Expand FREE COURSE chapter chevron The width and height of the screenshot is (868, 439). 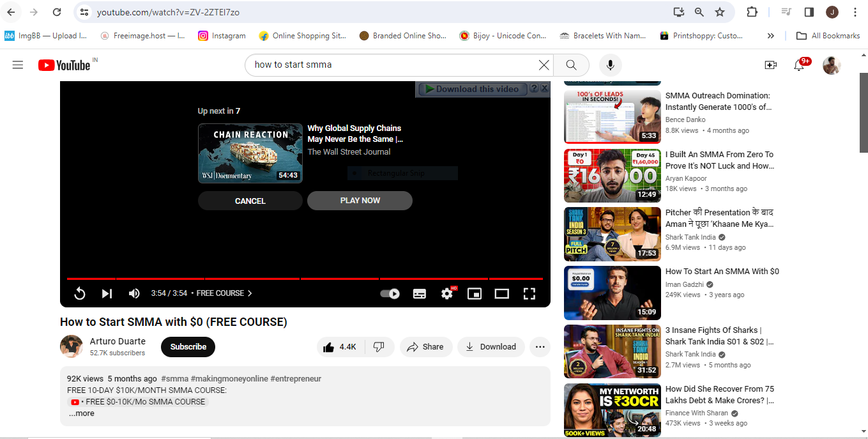point(250,293)
